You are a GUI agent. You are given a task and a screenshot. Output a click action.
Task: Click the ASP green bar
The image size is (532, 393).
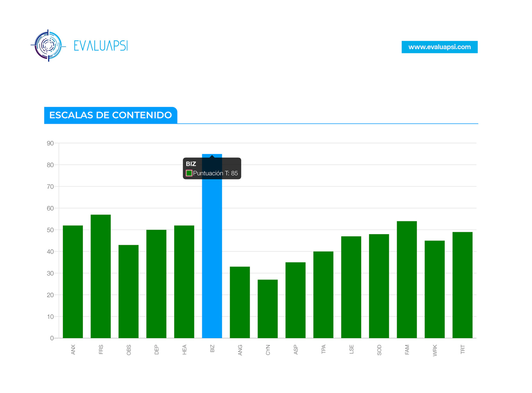pos(296,300)
